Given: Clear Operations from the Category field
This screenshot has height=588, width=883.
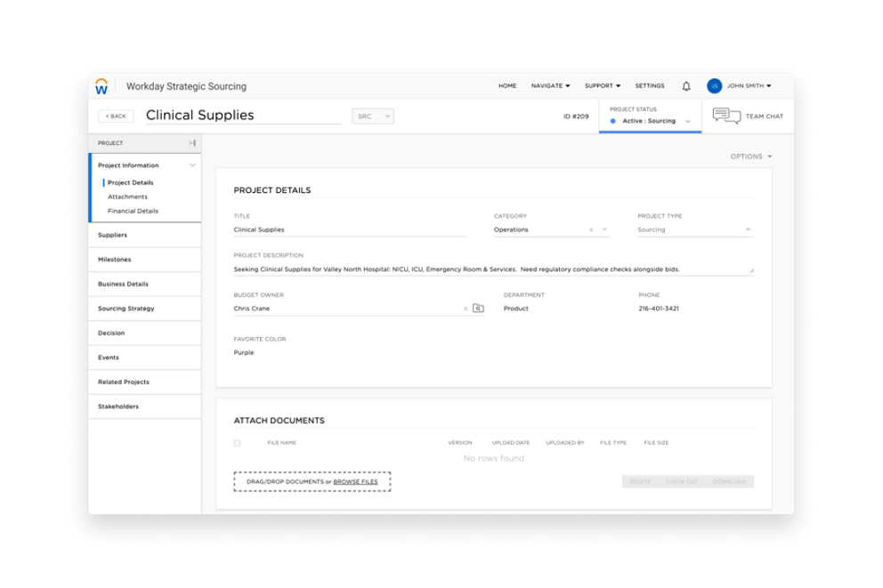Looking at the screenshot, I should coord(590,230).
